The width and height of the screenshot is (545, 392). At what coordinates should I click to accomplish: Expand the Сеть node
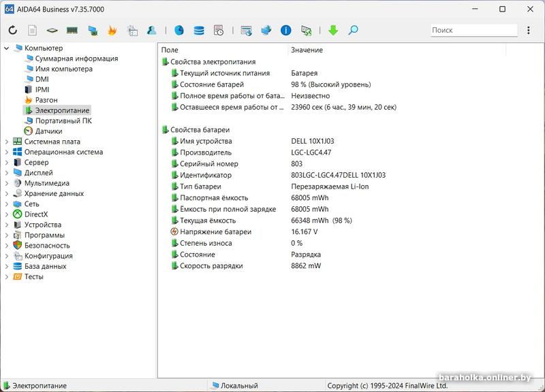pos(7,204)
